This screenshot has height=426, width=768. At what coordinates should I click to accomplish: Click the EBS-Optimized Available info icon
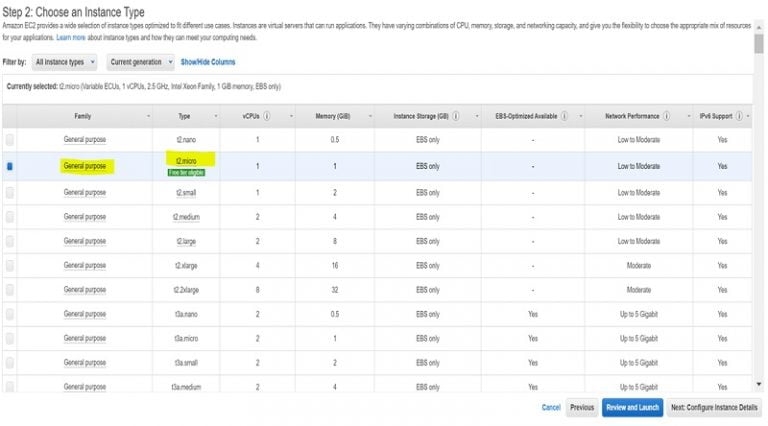pyautogui.click(x=564, y=116)
